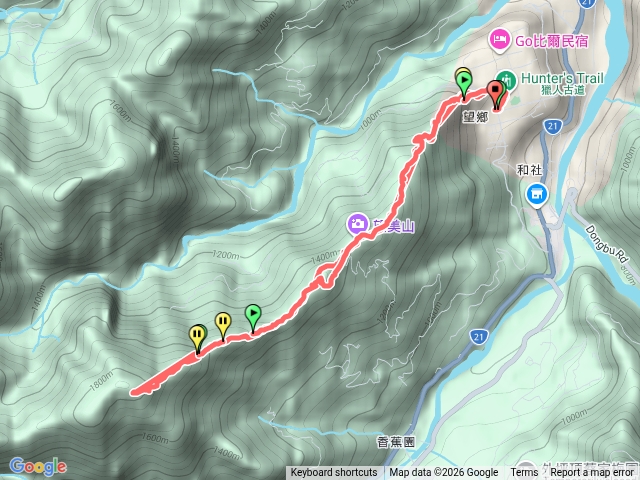Viewport: 640px width, 480px height.
Task: Click the upper Route 21 road shield
Action: (552, 126)
